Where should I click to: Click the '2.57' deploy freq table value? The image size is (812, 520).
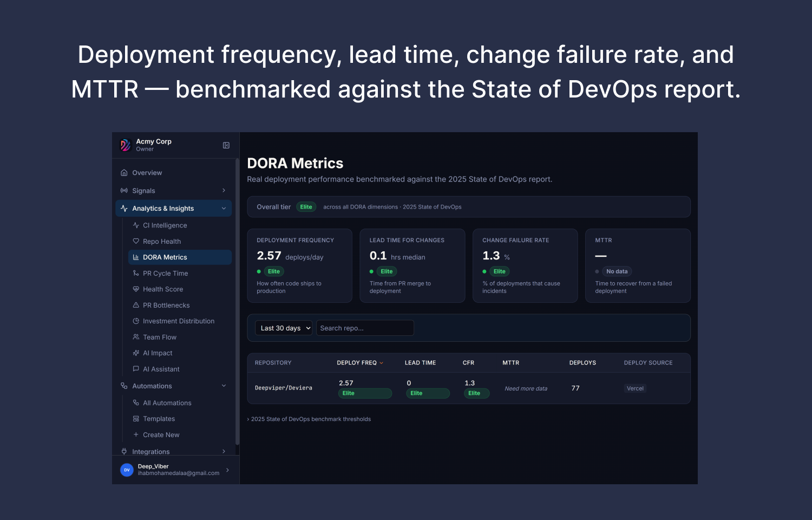click(x=346, y=383)
